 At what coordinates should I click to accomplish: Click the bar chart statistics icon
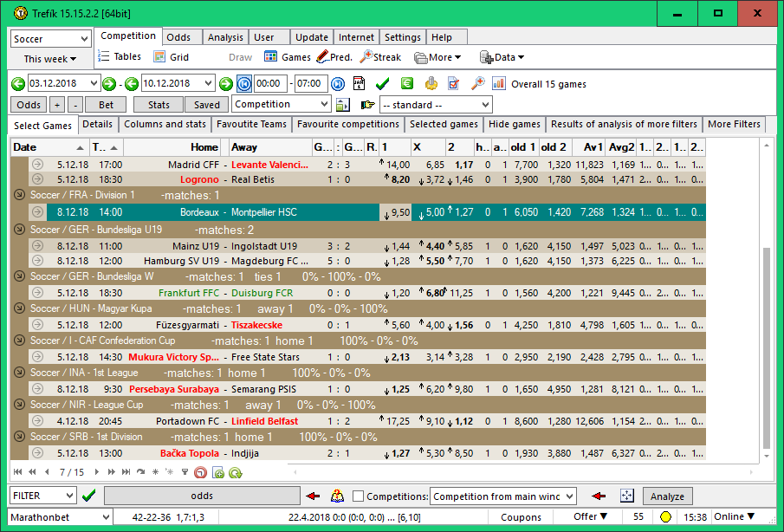pyautogui.click(x=499, y=84)
